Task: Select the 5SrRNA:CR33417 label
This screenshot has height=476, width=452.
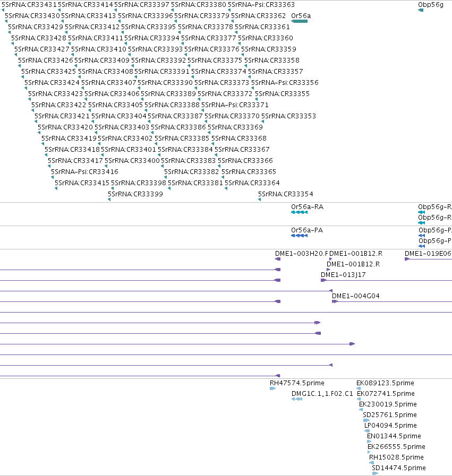Action: coord(75,160)
